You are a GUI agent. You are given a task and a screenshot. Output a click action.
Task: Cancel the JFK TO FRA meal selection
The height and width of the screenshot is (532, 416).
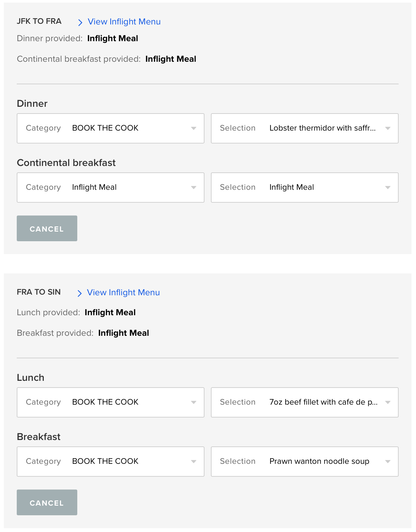point(47,228)
